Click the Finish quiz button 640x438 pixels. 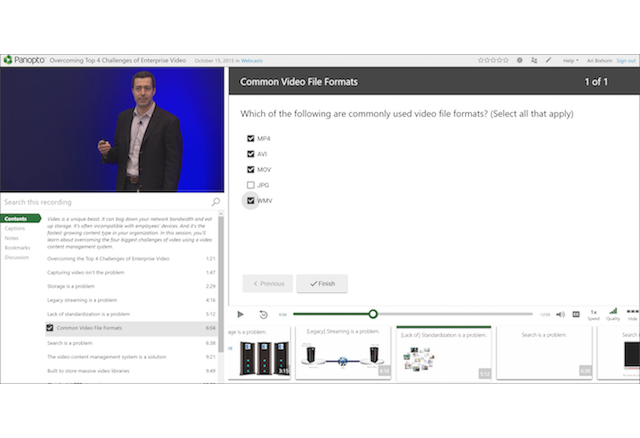(x=322, y=283)
